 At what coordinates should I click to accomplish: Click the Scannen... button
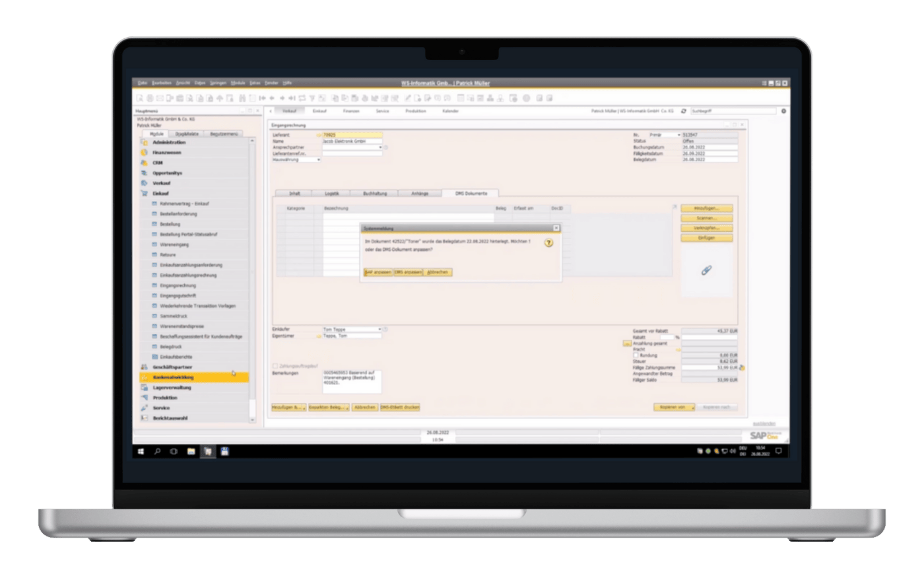(x=706, y=218)
